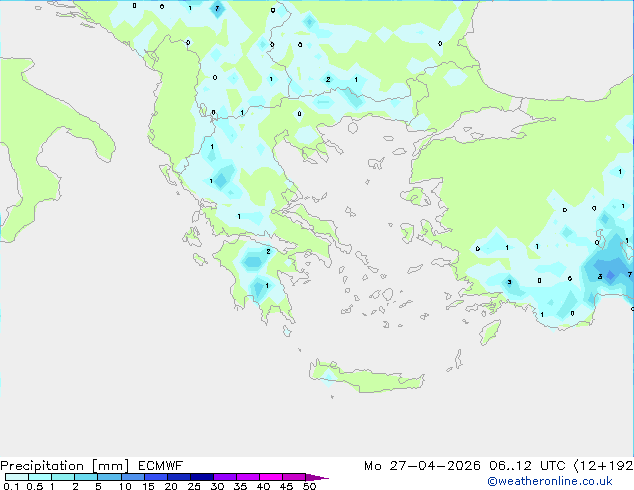Click the 0.1–0.5 mm legend swatch
This screenshot has height=490, width=634.
[x=17, y=477]
